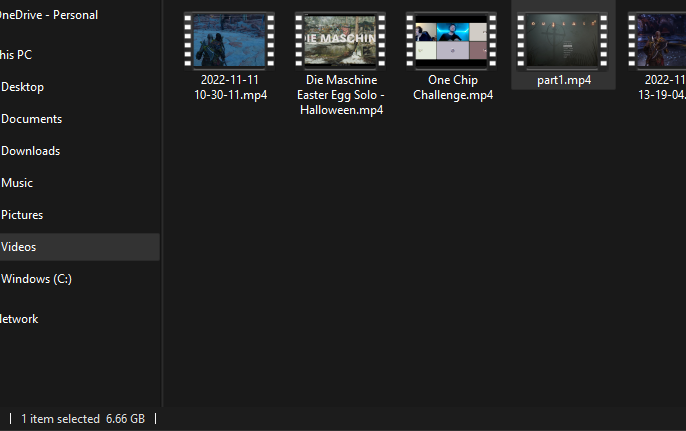Click the part1.mp4 video thumbnail
The height and width of the screenshot is (431, 686).
click(563, 40)
